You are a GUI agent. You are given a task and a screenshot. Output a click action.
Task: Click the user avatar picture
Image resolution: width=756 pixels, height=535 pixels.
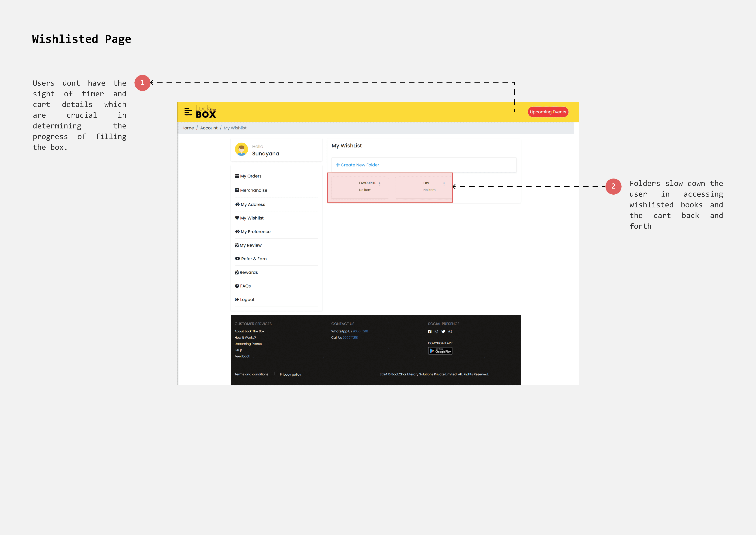point(241,149)
